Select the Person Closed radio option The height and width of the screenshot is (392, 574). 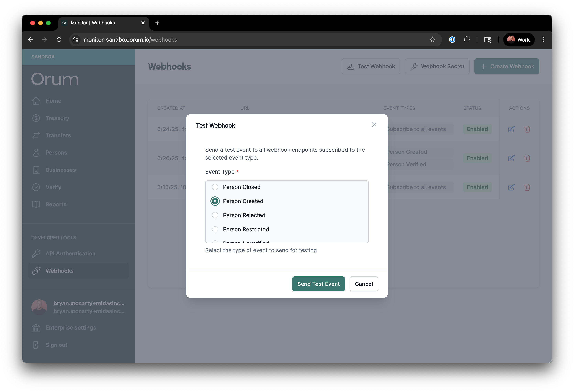[215, 187]
